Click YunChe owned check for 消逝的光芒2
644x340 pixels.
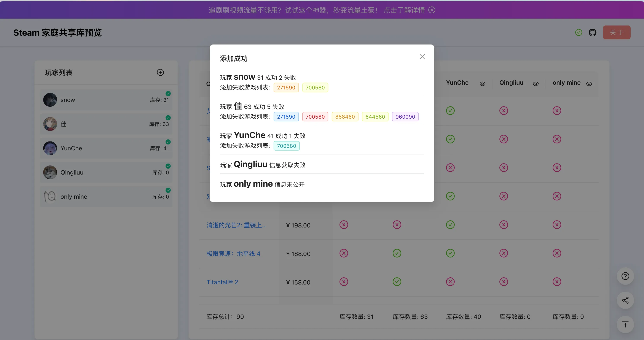(x=450, y=225)
